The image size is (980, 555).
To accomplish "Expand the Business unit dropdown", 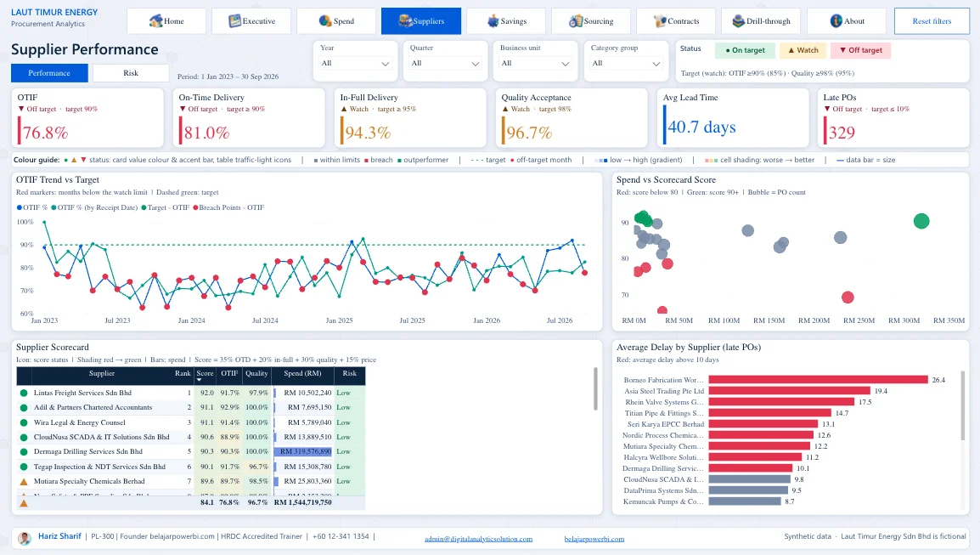I will [x=535, y=63].
